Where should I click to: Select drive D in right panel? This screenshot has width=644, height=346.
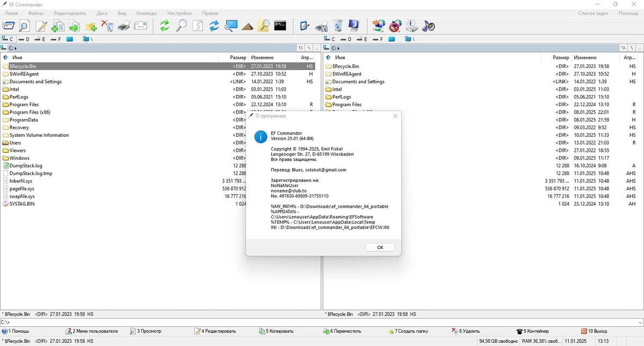pyautogui.click(x=346, y=39)
